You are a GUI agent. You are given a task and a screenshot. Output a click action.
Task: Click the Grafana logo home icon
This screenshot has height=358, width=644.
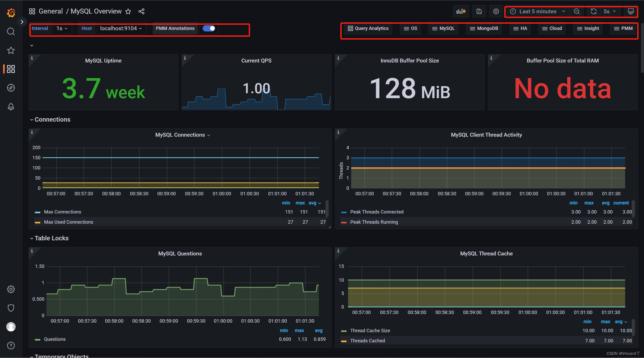(11, 12)
